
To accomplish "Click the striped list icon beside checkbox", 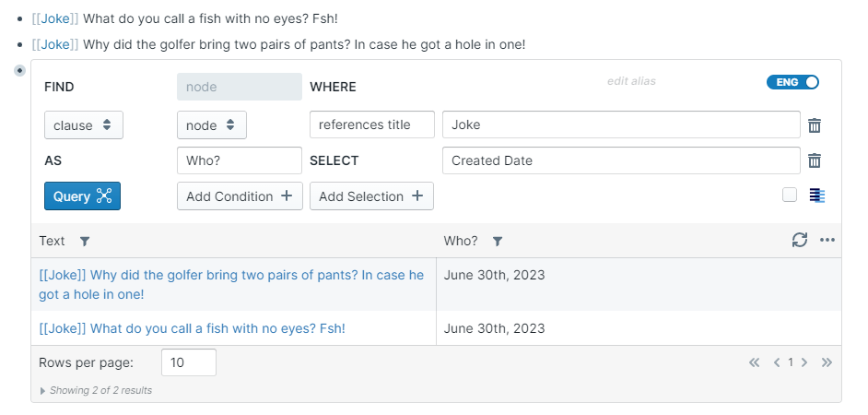I will 817,196.
